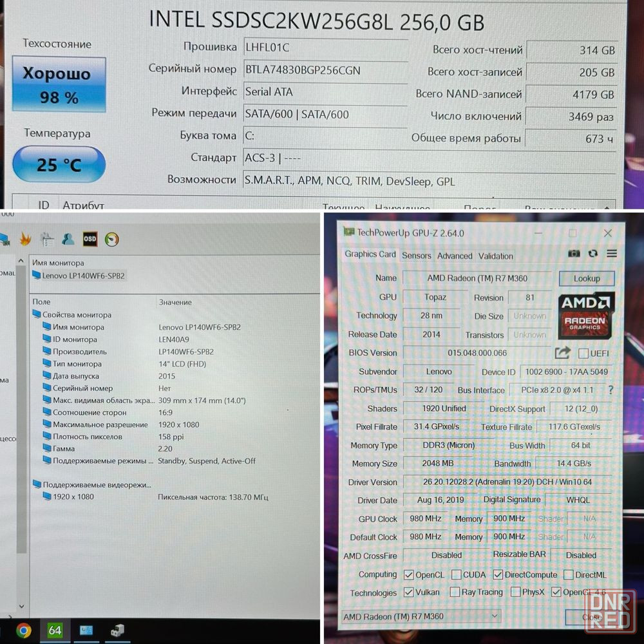Click the gauge benchmark icon in AIDA64 toolbar
This screenshot has height=644, width=644.
tap(111, 240)
